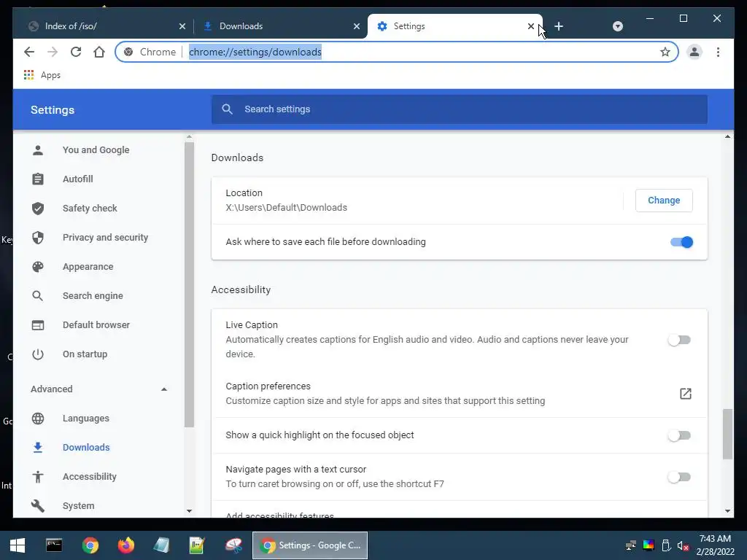The image size is (747, 560).
Task: Select Downloads in the sidebar
Action: pos(86,448)
